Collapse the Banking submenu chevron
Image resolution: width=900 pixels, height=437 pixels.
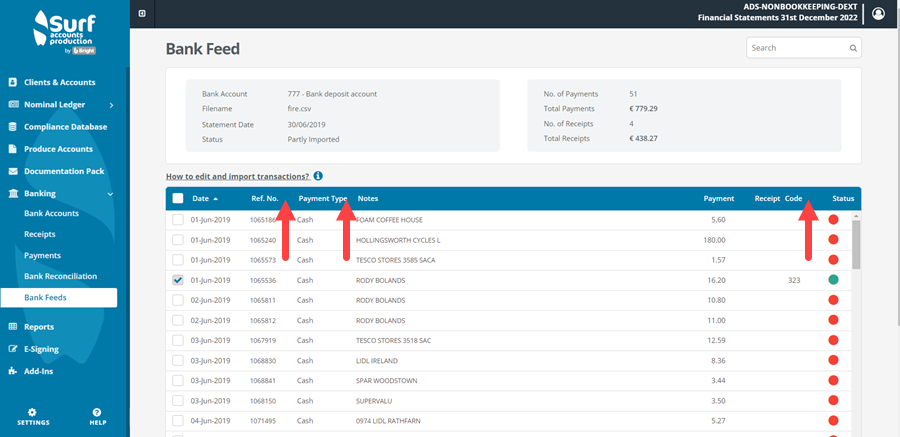tap(111, 194)
